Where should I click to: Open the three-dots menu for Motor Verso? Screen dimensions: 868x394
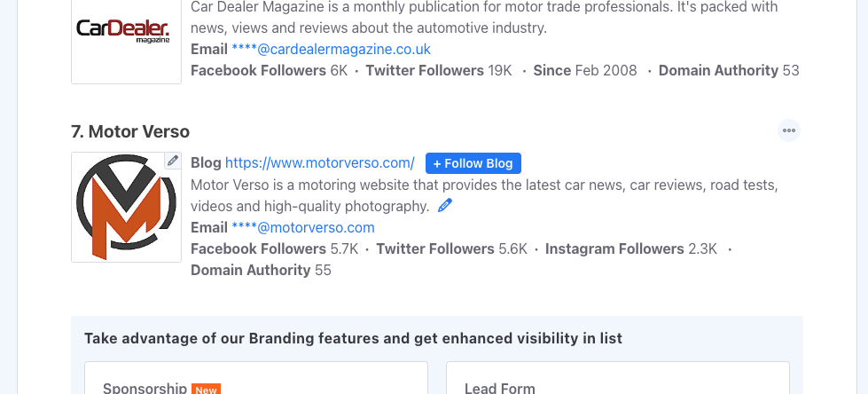789,130
